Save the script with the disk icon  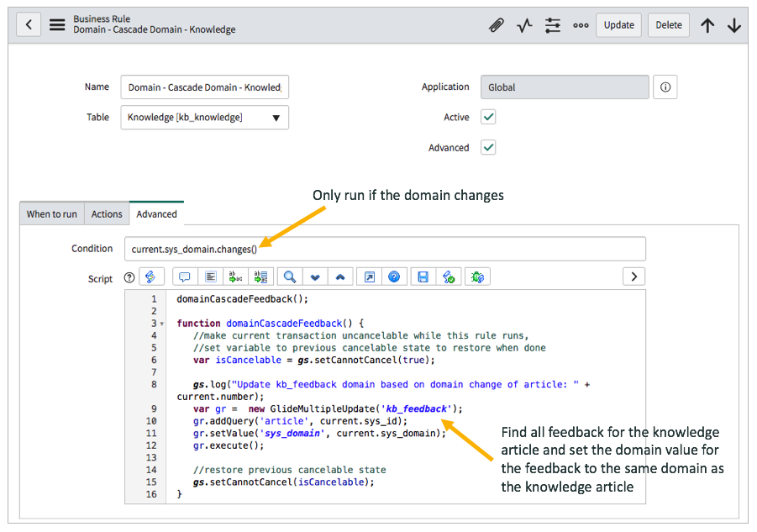pos(423,277)
